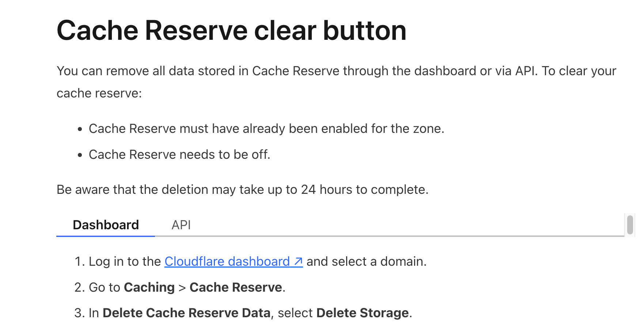Click the blue underline beneath the Dashboard tab
Viewport: 644px width, 330px height.
pos(106,236)
